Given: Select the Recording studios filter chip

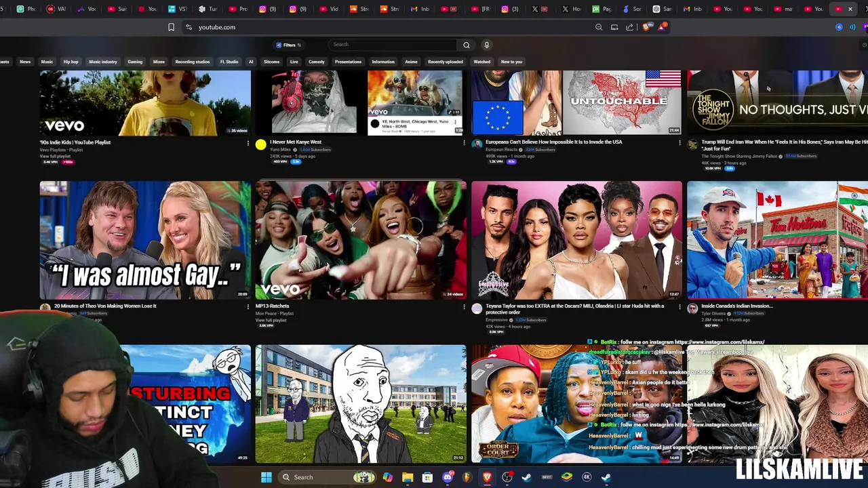Looking at the screenshot, I should 193,62.
